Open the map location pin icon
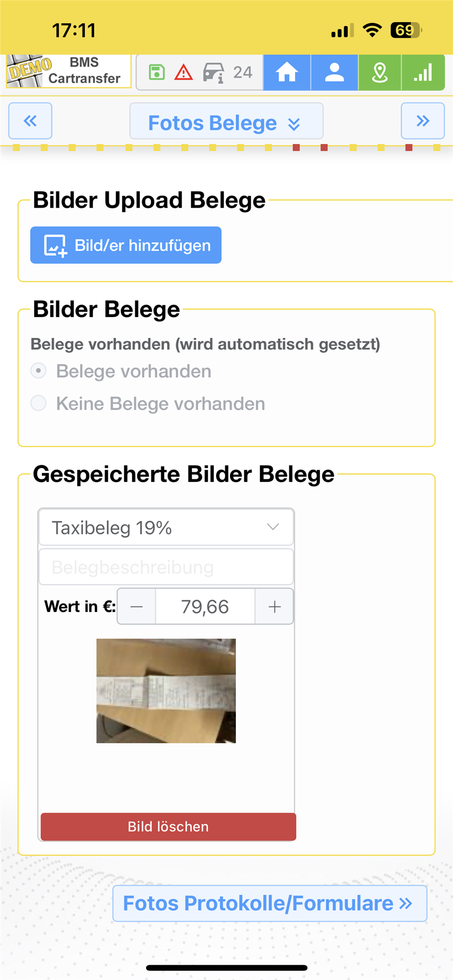 click(x=379, y=72)
